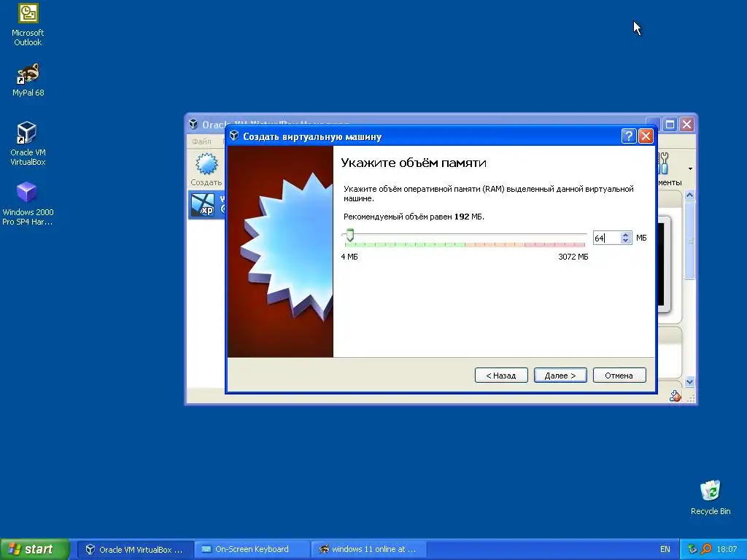Click the 4 МБ minimum label
Image resolution: width=747 pixels, height=560 pixels.
point(349,257)
